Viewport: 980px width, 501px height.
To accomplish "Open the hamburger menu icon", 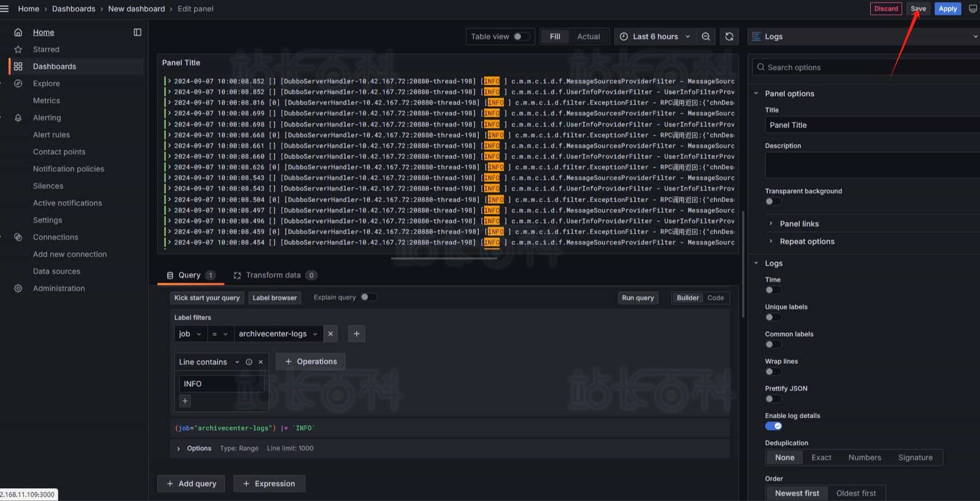I will [x=5, y=9].
